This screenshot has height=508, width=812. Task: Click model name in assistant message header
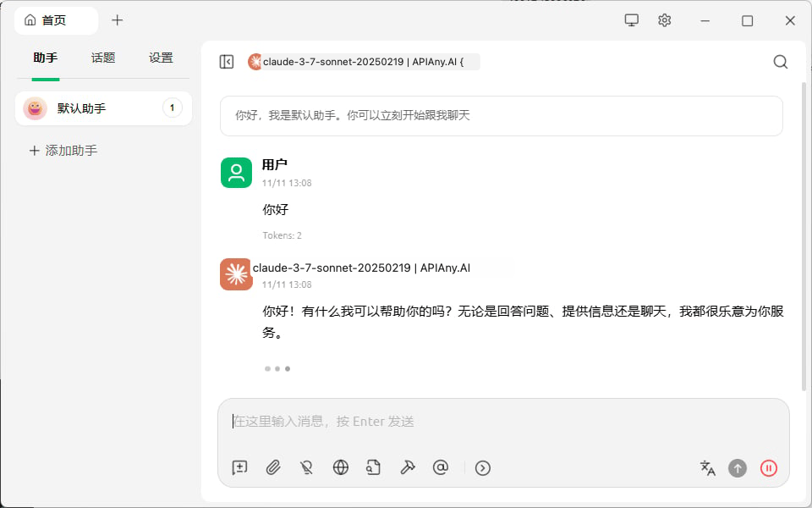(x=361, y=268)
